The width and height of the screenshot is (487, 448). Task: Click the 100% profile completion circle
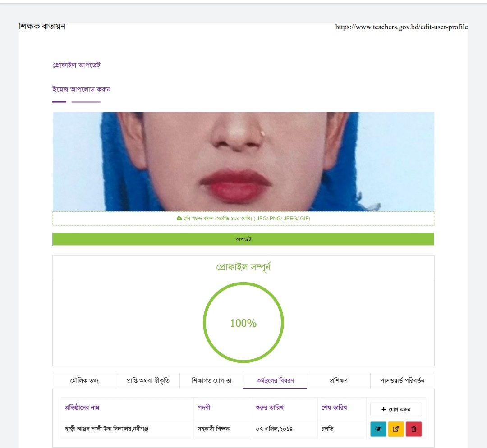pos(243,323)
